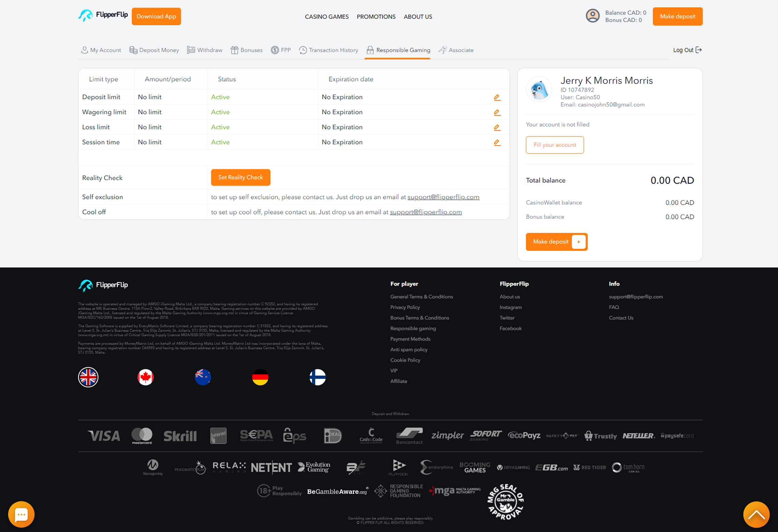The height and width of the screenshot is (532, 778).
Task: Open the Facebook link
Action: click(510, 328)
